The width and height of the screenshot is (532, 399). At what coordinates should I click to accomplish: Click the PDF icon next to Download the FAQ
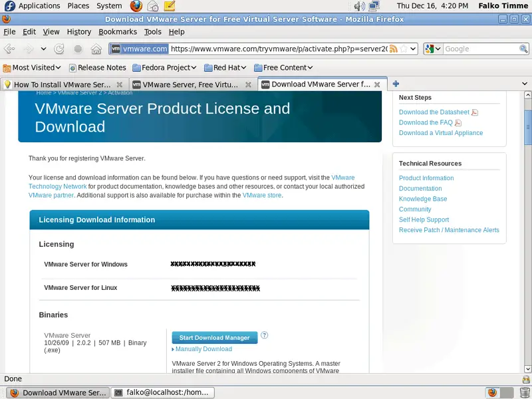[x=458, y=122]
